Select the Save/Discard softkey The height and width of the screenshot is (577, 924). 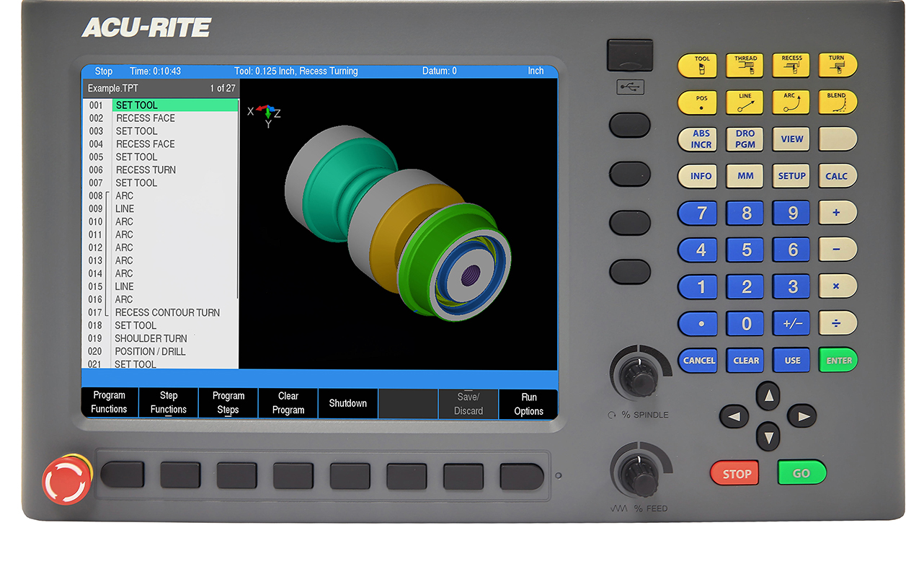468,403
